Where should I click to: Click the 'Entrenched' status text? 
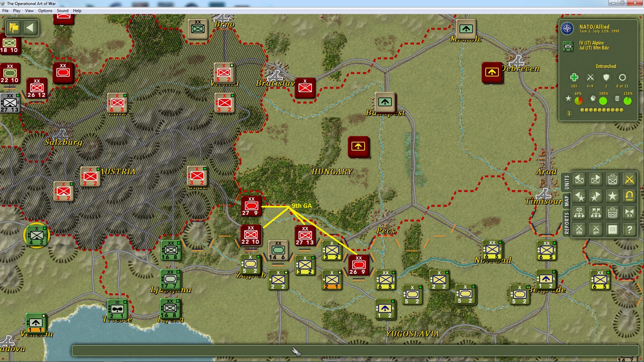point(606,66)
